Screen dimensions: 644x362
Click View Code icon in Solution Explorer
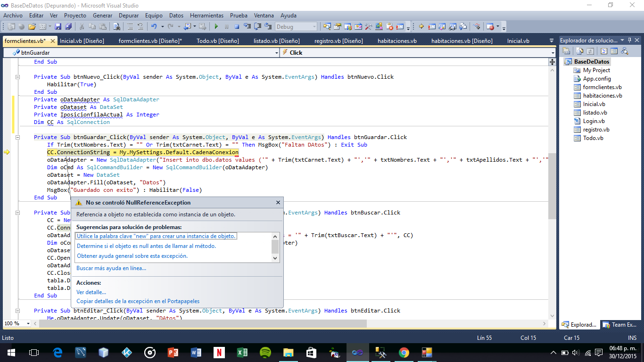604,51
